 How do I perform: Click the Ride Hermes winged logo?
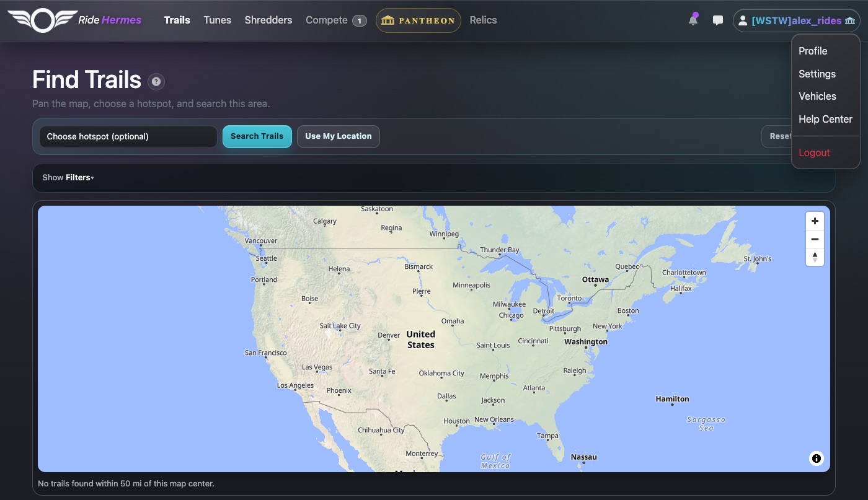tap(42, 20)
